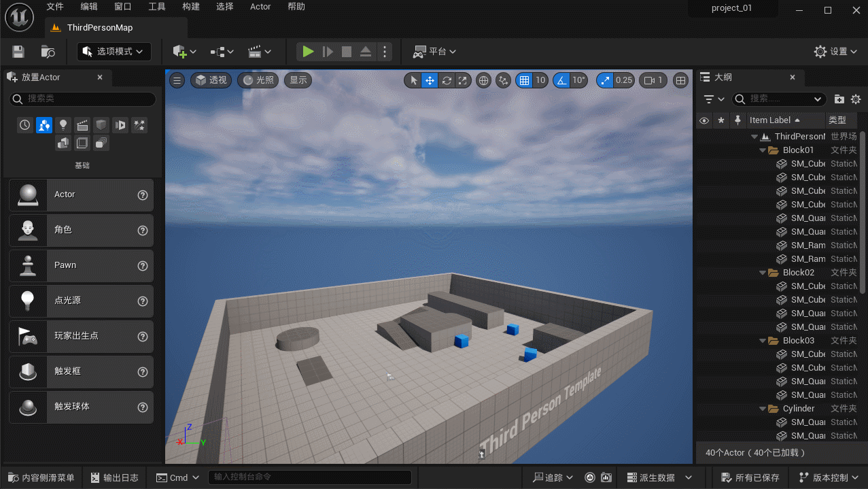Open the 内容侧滑菜单 content drawer
The image size is (868, 489).
(x=42, y=477)
